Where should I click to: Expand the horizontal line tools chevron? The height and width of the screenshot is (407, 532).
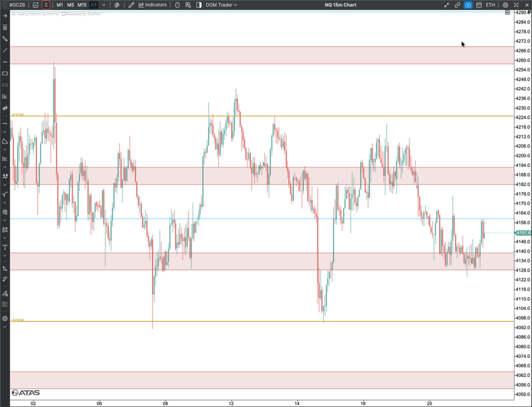(x=5, y=132)
